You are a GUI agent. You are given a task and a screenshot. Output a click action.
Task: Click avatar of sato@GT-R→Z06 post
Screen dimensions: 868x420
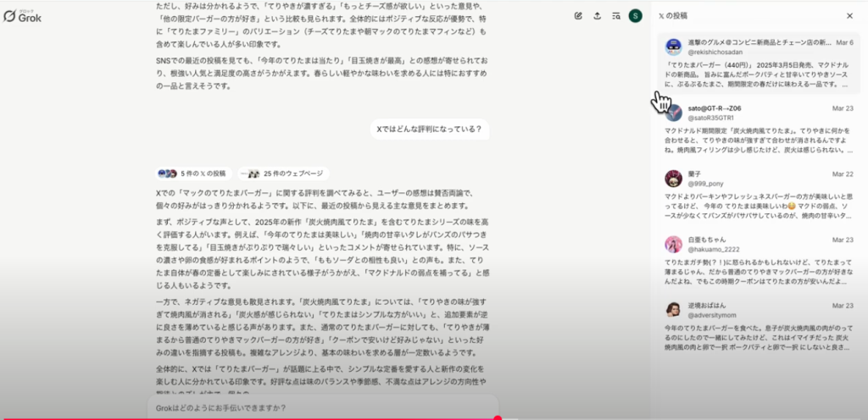(x=673, y=113)
